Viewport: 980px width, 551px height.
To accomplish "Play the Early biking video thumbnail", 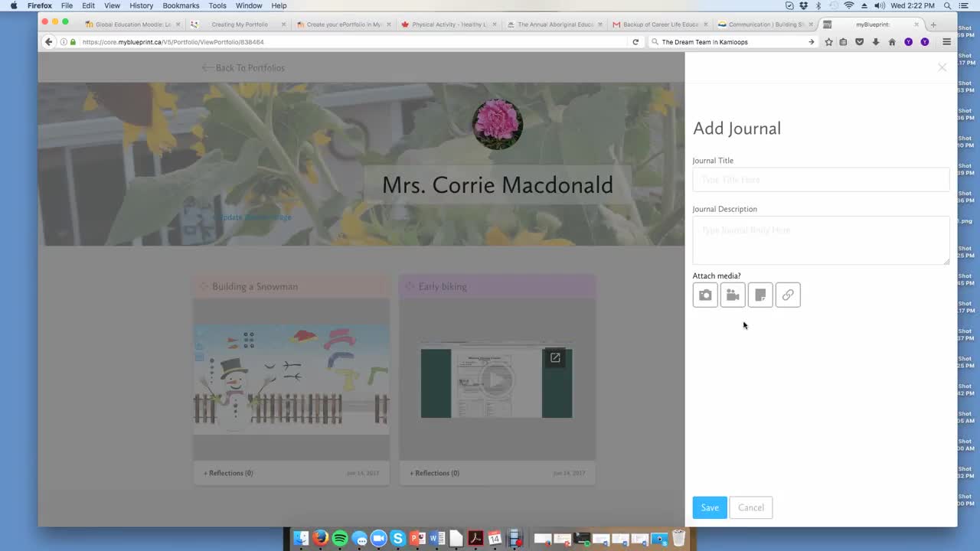I will [496, 380].
